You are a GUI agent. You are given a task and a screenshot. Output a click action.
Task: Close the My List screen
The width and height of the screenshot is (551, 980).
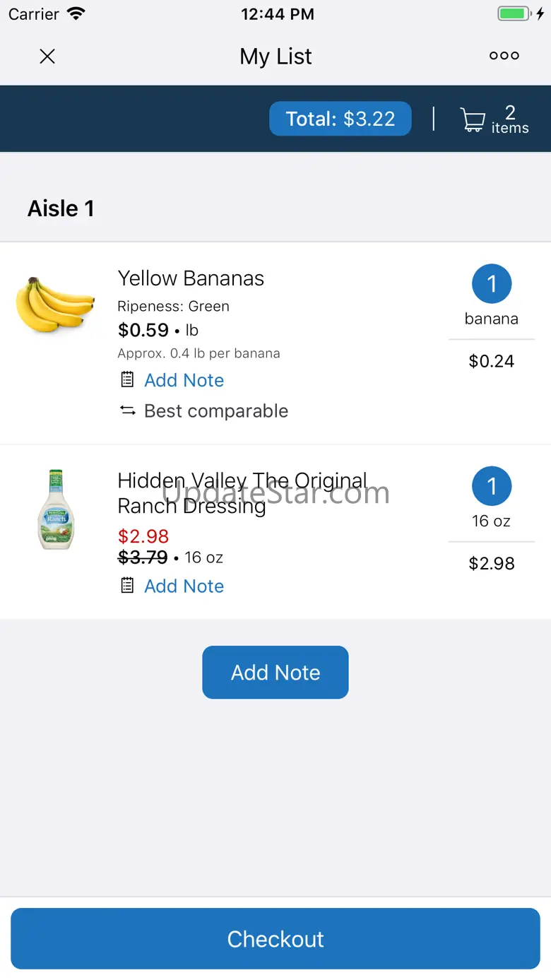pos(47,57)
